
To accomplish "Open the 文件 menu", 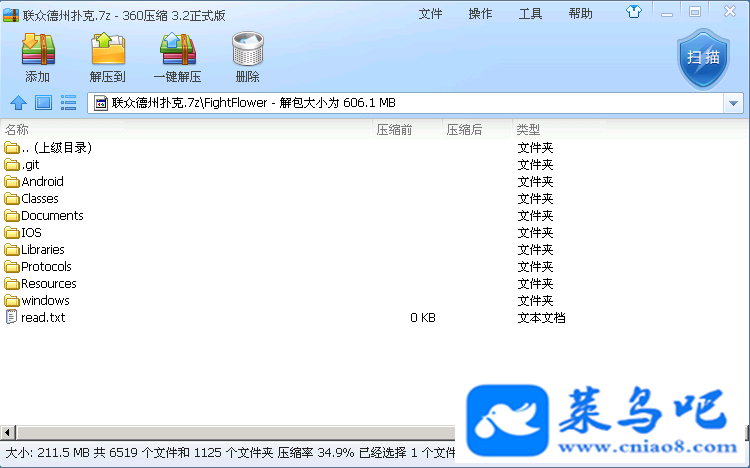I will (x=430, y=14).
